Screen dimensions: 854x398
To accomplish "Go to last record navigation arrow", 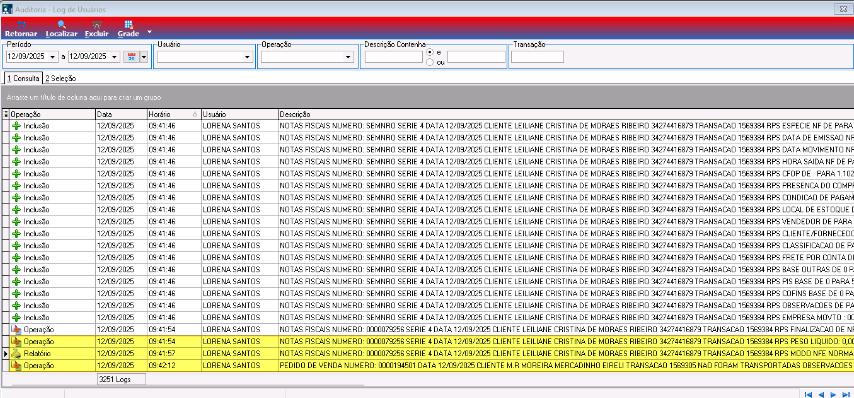I will point(845,394).
